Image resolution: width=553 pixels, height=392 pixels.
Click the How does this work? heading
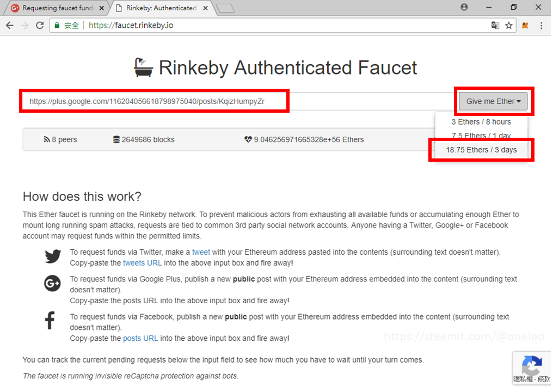click(82, 197)
